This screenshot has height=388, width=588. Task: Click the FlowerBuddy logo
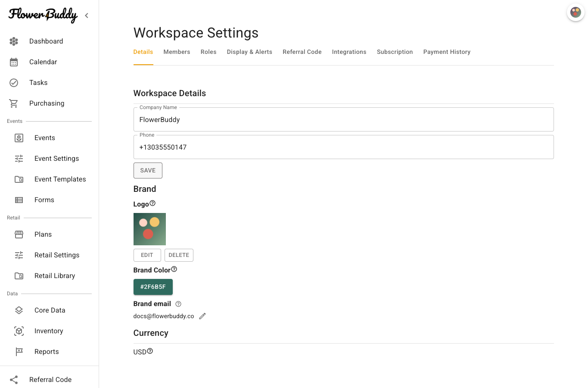[43, 15]
